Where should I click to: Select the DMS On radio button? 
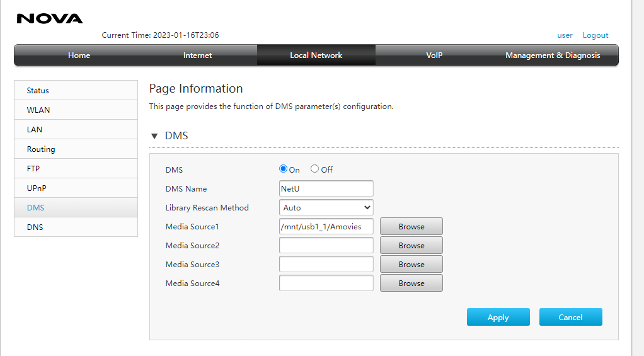coord(283,169)
